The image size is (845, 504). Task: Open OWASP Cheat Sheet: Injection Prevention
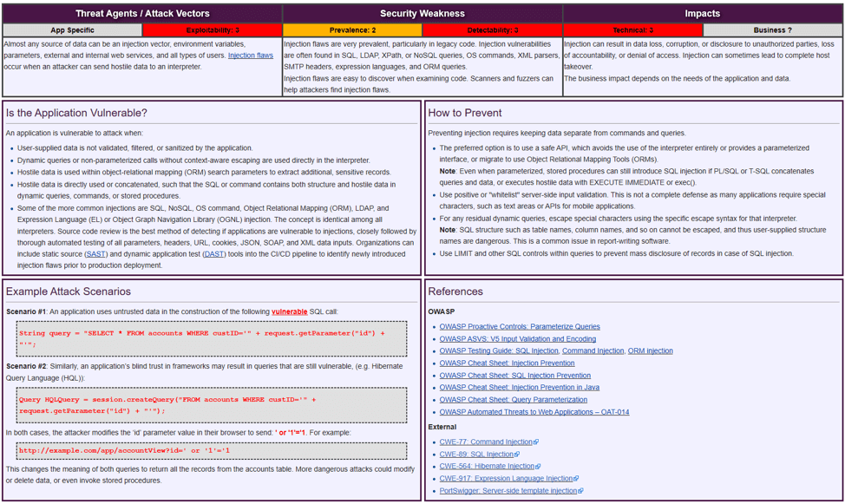click(507, 363)
